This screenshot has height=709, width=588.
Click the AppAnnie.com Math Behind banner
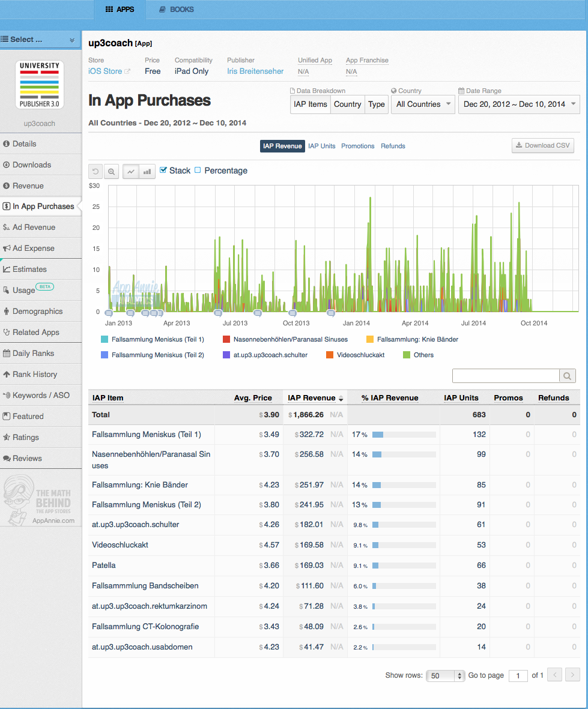point(40,500)
